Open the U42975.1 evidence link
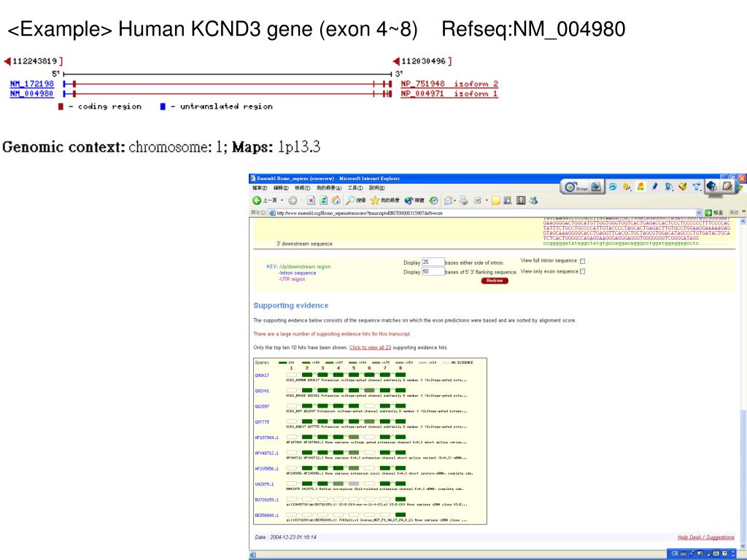Screen dimensions: 747x560 click(264, 484)
